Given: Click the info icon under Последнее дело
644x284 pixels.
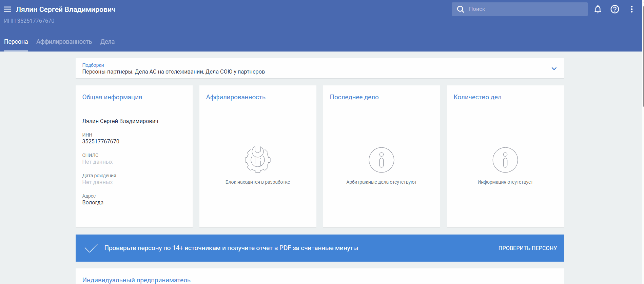Looking at the screenshot, I should pyautogui.click(x=381, y=160).
